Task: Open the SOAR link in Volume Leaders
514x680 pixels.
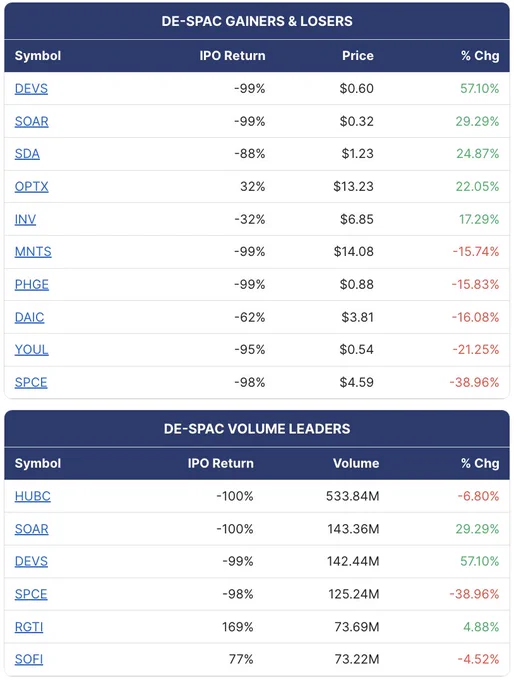Action: point(32,529)
